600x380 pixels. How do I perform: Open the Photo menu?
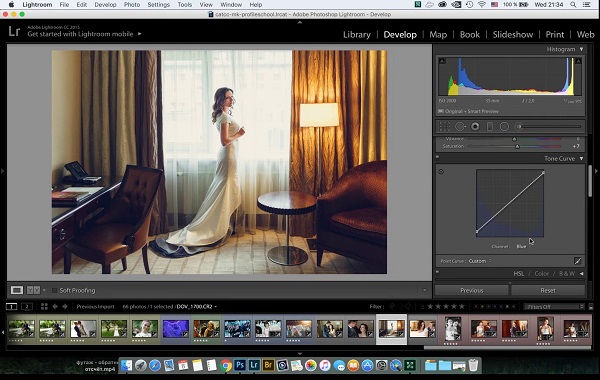click(132, 5)
